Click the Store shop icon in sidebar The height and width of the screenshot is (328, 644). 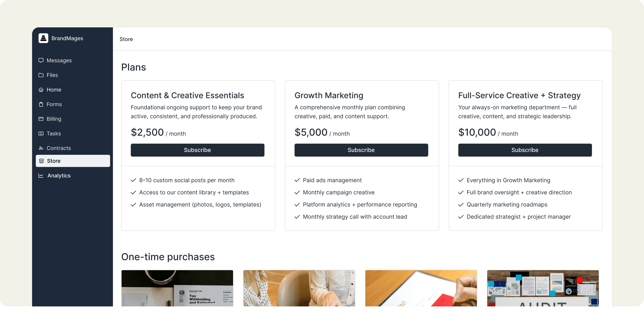(x=42, y=161)
